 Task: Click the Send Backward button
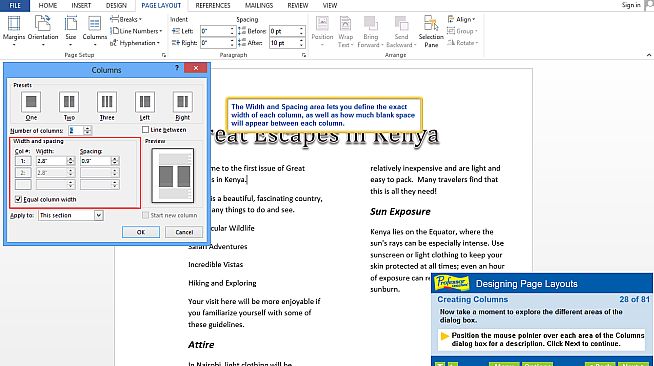tap(401, 31)
